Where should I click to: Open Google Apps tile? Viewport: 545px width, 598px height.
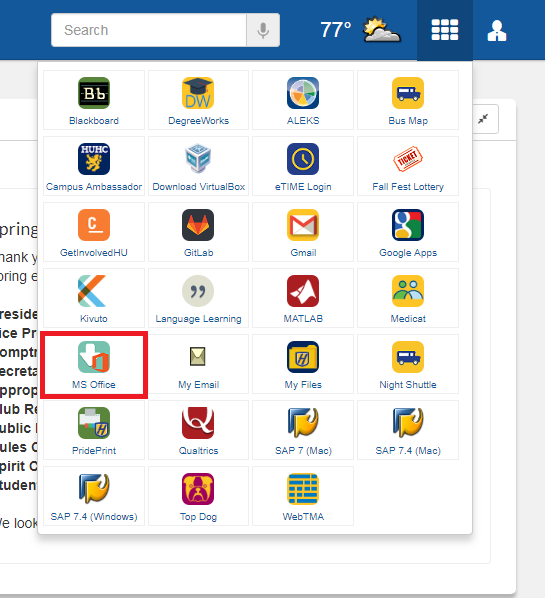[408, 232]
